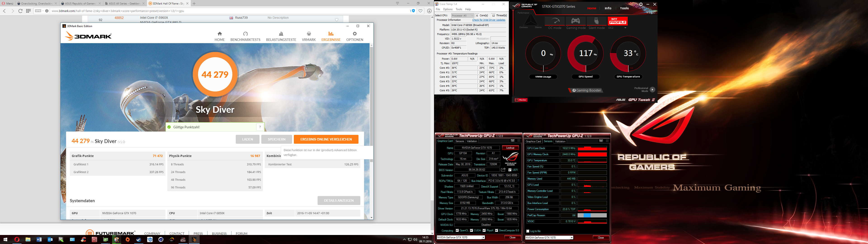The height and width of the screenshot is (244, 868).
Task: Open BENCHMARKTESTS section in 3DMark
Action: coord(245,36)
